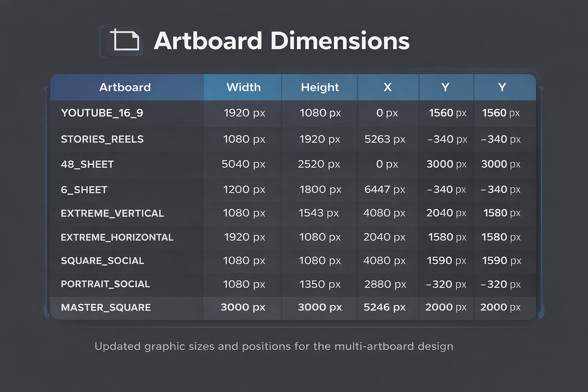Select the SQUARE_SOCIAL row
Viewport: 588px width, 392px height.
[x=230, y=261]
